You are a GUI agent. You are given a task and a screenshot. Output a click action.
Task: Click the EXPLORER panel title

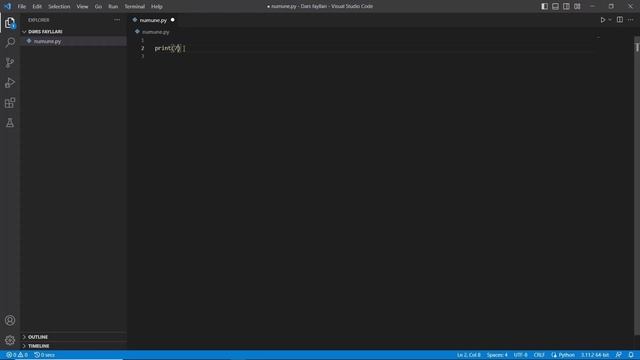coord(39,20)
